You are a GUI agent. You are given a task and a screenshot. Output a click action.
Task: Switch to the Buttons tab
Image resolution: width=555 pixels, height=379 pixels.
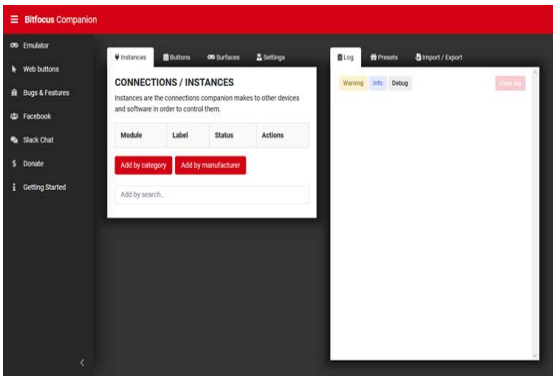click(x=177, y=57)
